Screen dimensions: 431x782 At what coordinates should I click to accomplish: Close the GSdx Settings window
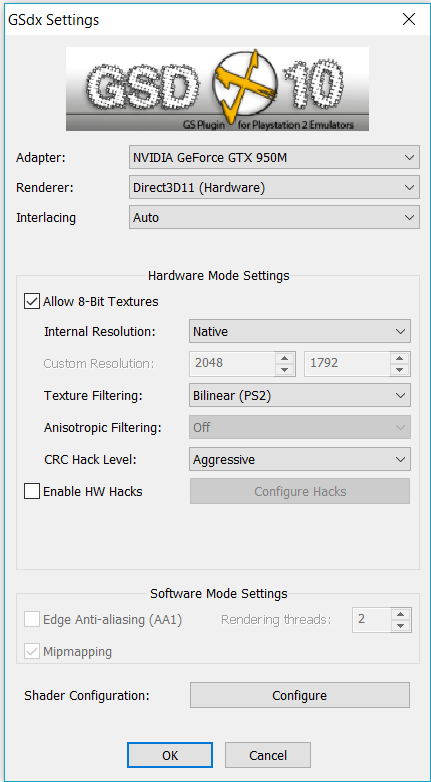point(409,19)
